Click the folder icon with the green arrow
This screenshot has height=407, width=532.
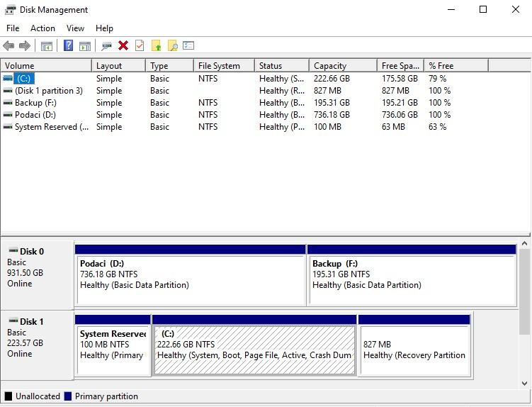coord(157,46)
